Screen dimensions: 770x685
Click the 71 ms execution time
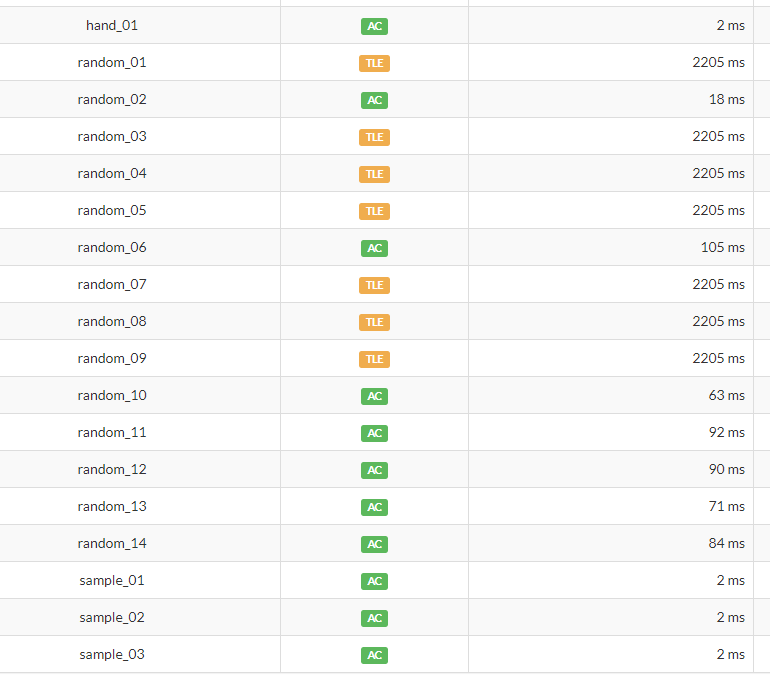pos(727,506)
